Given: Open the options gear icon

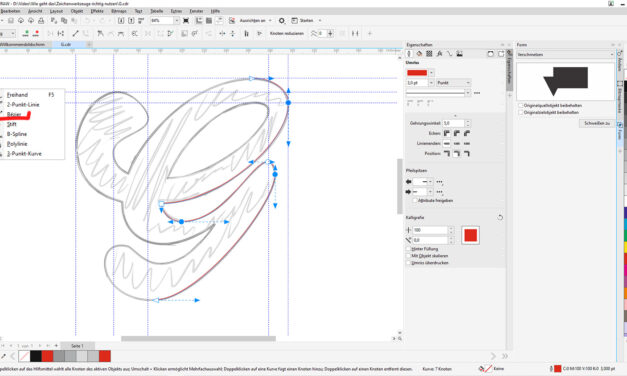Looking at the screenshot, I should pyautogui.click(x=282, y=20).
